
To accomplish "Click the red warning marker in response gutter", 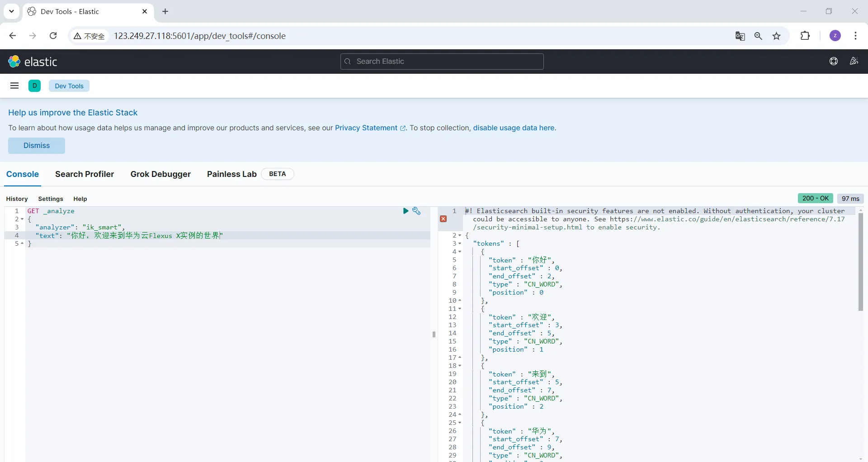I will click(443, 219).
